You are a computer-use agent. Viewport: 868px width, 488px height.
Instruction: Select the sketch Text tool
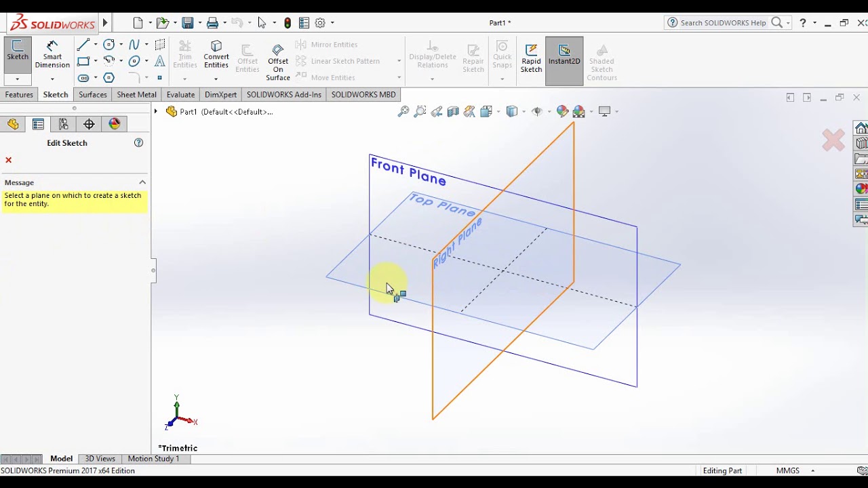pyautogui.click(x=160, y=61)
